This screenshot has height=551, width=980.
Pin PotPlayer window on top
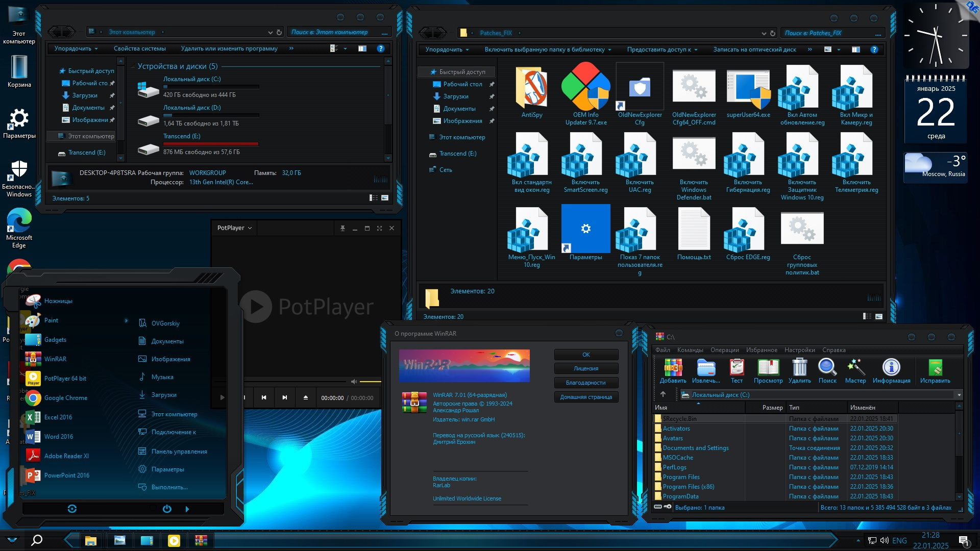point(342,228)
